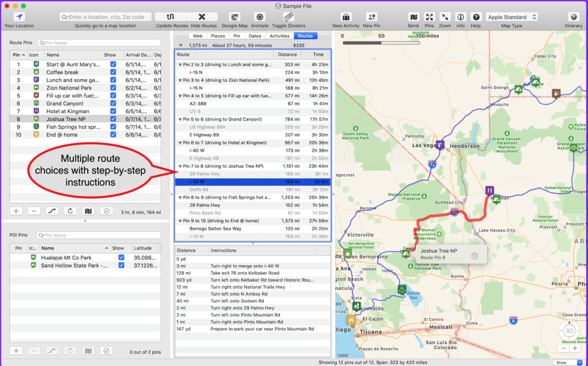Click the 3D map view compass control
The image size is (588, 366).
coord(569,331)
